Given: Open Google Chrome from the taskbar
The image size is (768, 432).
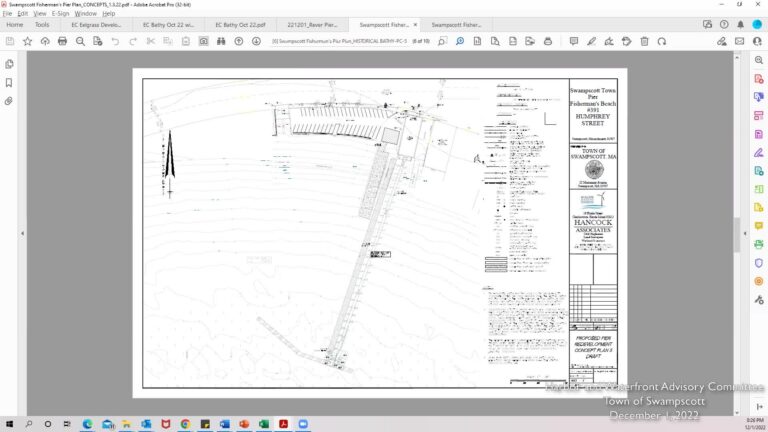Looking at the screenshot, I should (185, 423).
